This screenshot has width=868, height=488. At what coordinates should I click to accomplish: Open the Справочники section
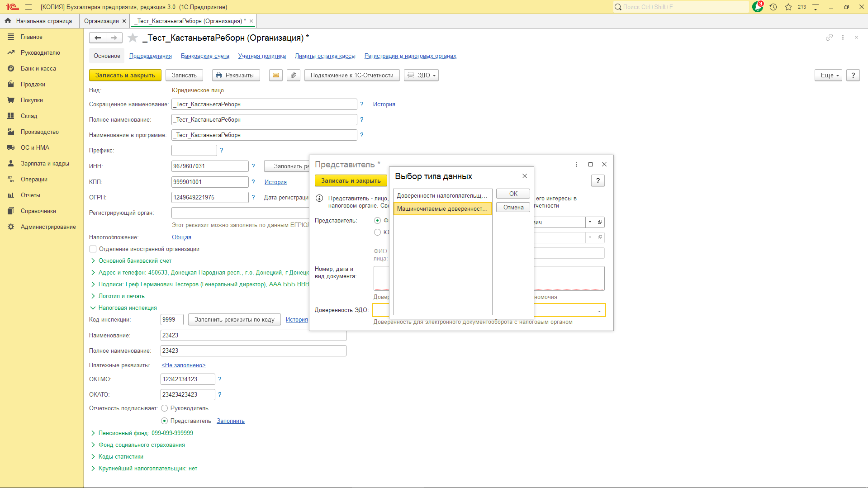coord(38,211)
